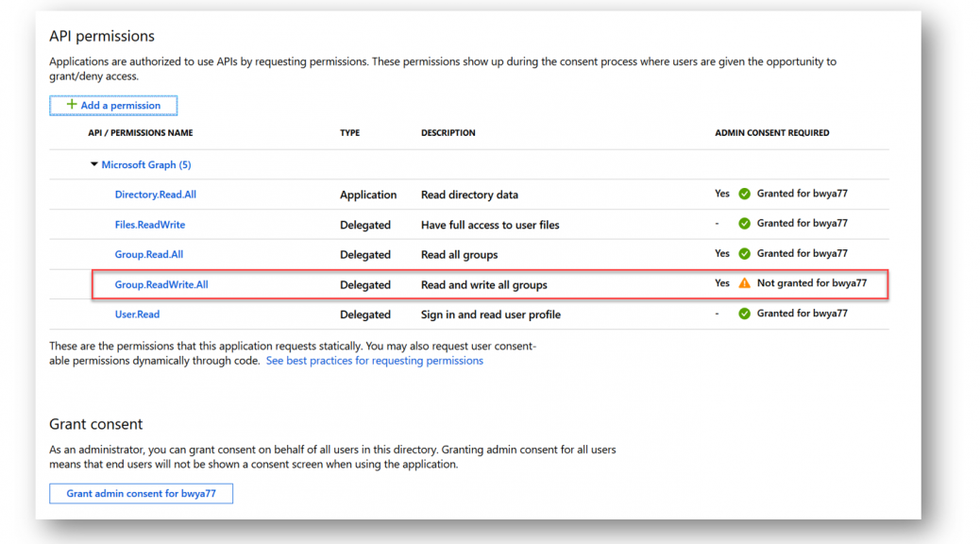This screenshot has width=980, height=544.
Task: Click 'Have full access to user files' description
Action: pos(490,225)
